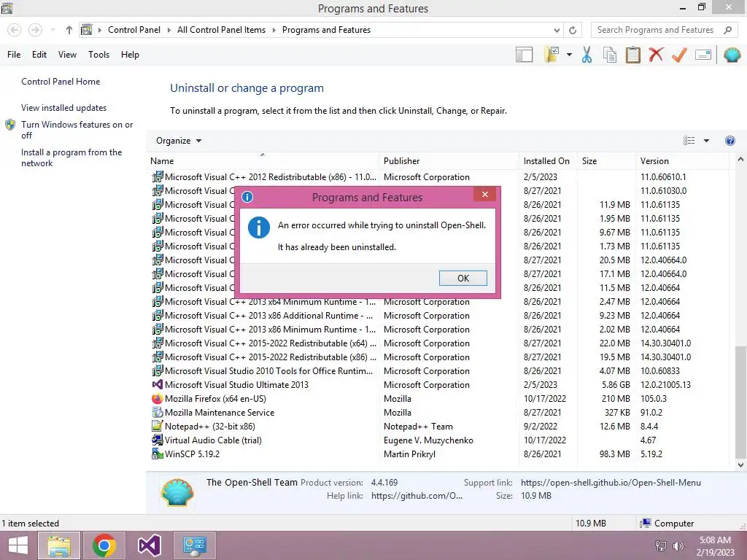Screen dimensions: 747x560
Task: Open the view options dropdown arrow
Action: (x=706, y=141)
